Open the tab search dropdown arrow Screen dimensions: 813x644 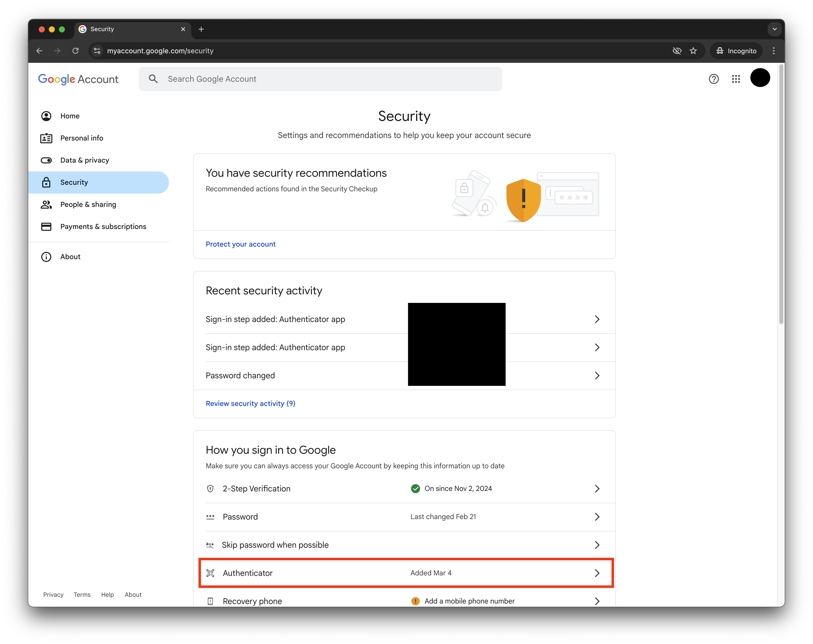click(x=774, y=29)
